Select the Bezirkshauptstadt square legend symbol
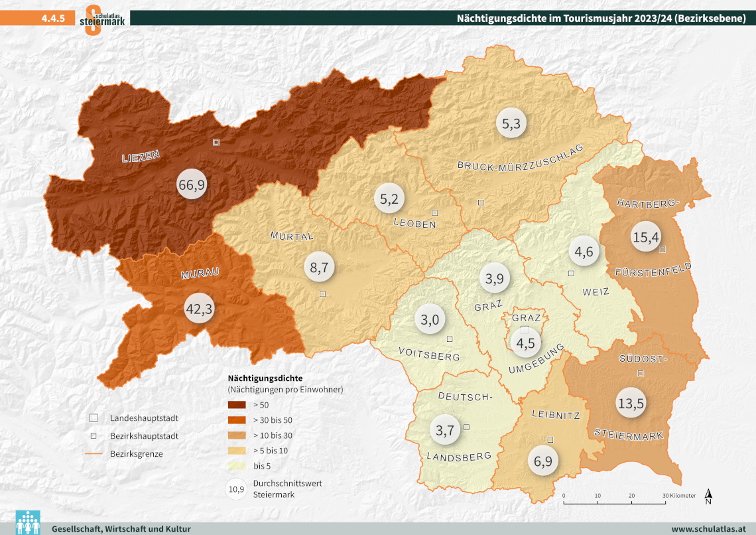This screenshot has width=756, height=535. pyautogui.click(x=94, y=436)
